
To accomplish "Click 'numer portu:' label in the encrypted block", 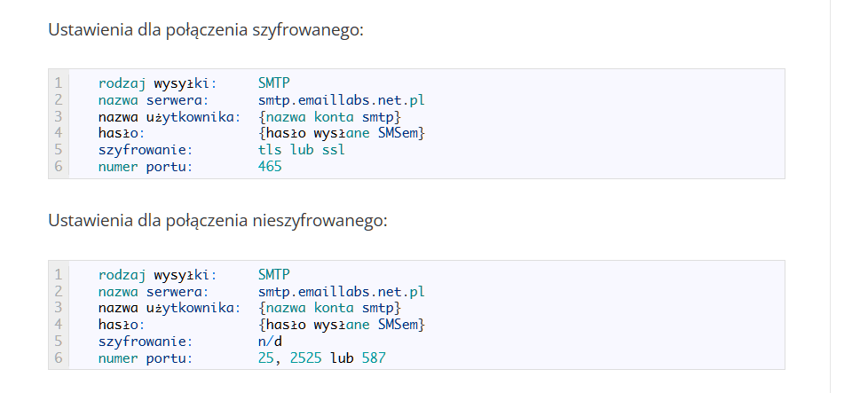I will pos(146,166).
